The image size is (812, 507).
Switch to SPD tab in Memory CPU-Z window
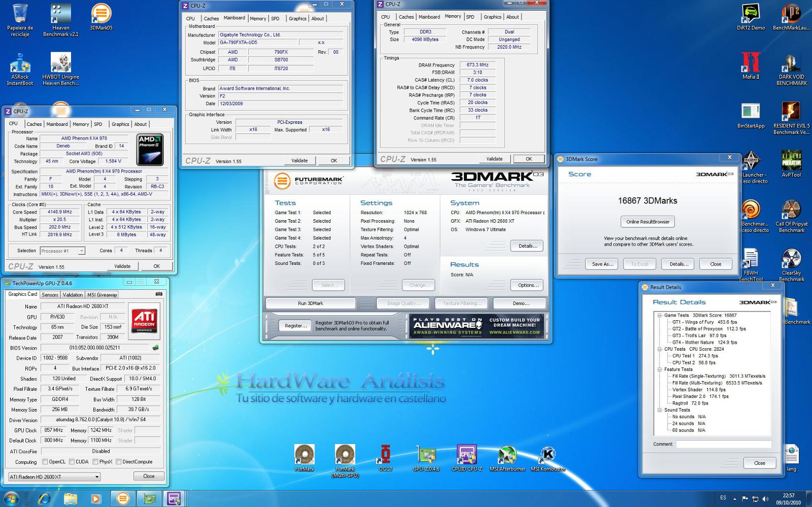[x=470, y=17]
